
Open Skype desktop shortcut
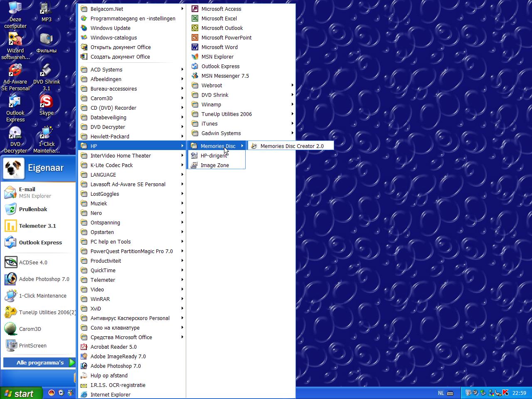click(46, 105)
